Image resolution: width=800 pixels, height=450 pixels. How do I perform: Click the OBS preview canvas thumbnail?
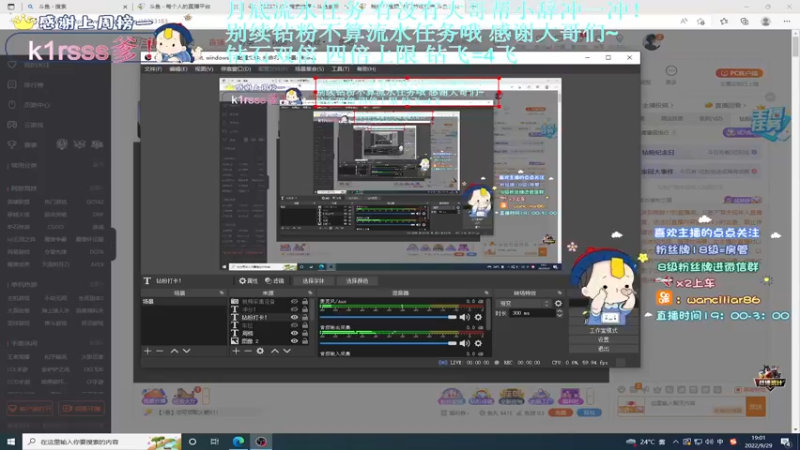coord(390,174)
